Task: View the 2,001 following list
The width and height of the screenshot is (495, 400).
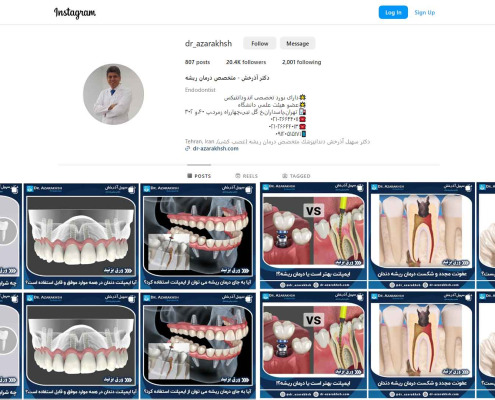Action: 301,62
